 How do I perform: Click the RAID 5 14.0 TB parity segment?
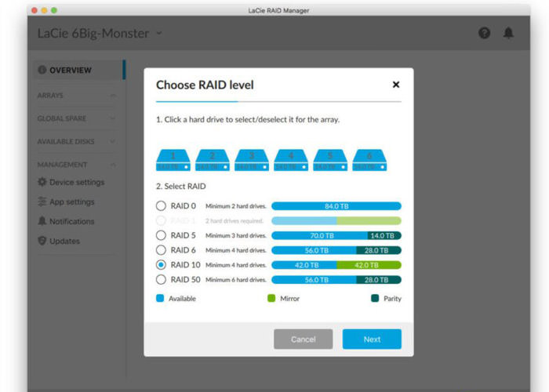384,235
